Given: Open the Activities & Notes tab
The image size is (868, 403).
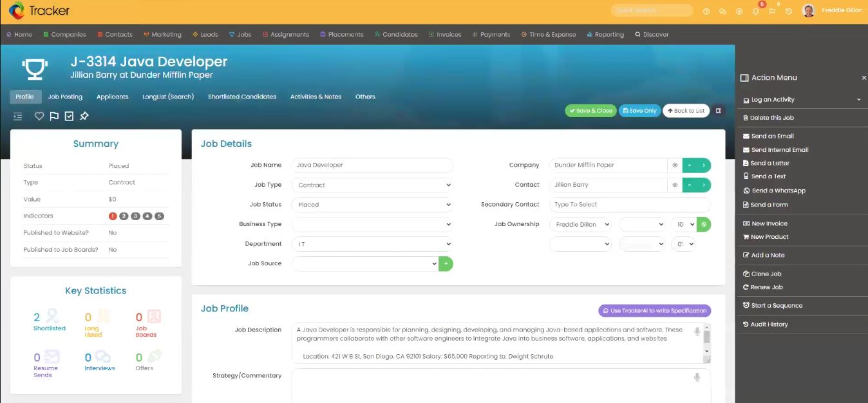Looking at the screenshot, I should click(x=316, y=97).
